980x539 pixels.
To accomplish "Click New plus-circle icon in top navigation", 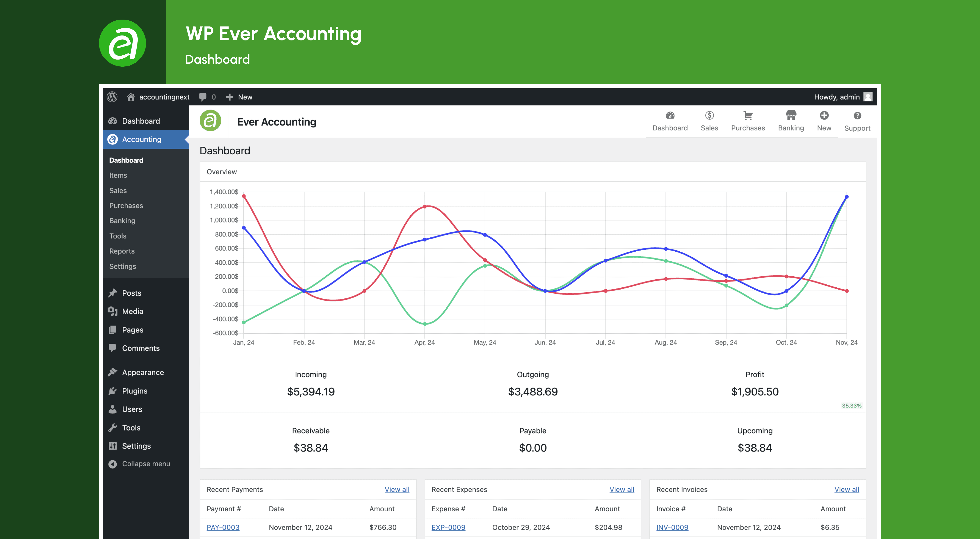I will [x=824, y=115].
